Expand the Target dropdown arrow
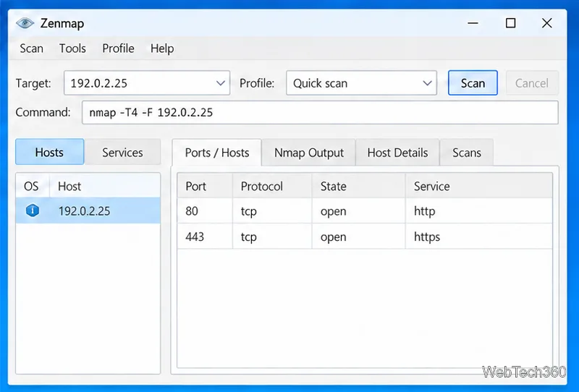 (x=221, y=83)
